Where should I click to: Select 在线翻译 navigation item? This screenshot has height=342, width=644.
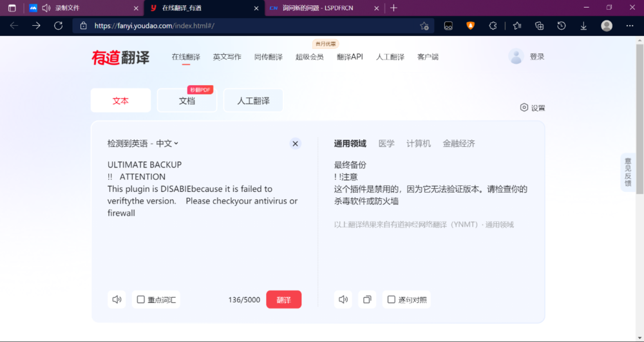tap(185, 57)
